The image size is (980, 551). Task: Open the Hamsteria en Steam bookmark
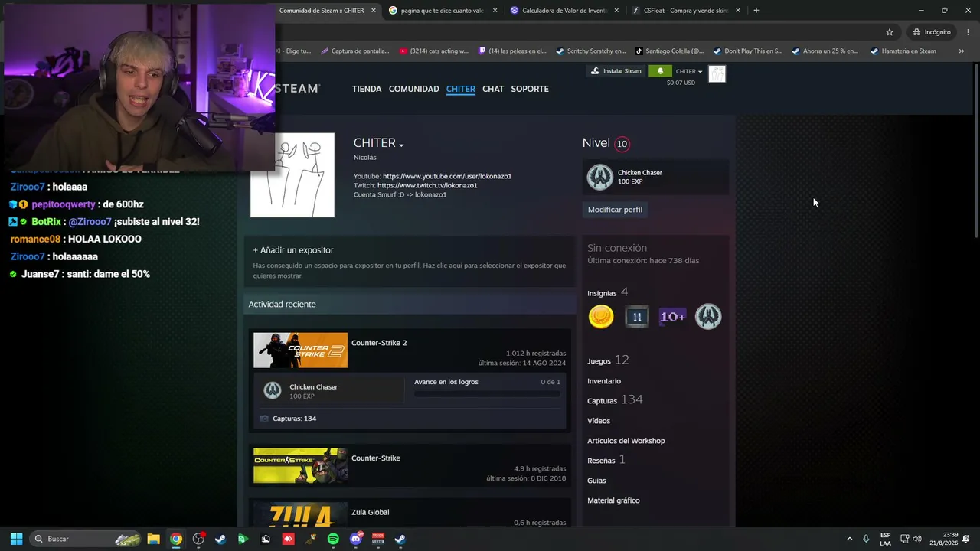(903, 51)
